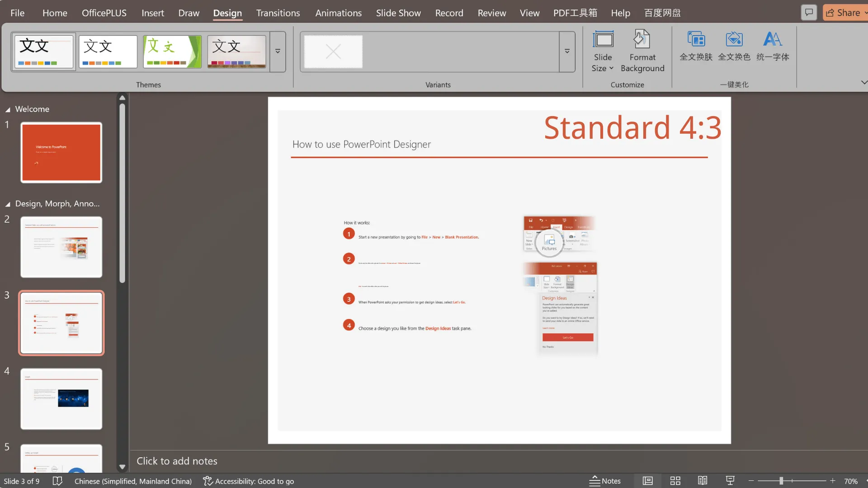Go to the Transitions tab
The width and height of the screenshot is (868, 488).
(x=278, y=13)
